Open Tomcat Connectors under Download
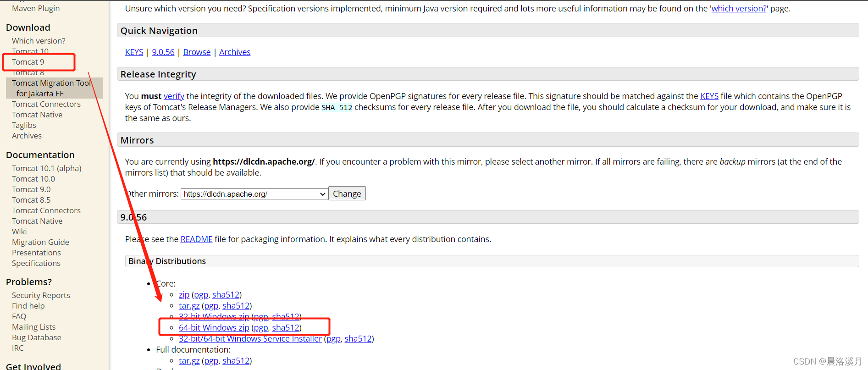The width and height of the screenshot is (868, 370). [46, 104]
